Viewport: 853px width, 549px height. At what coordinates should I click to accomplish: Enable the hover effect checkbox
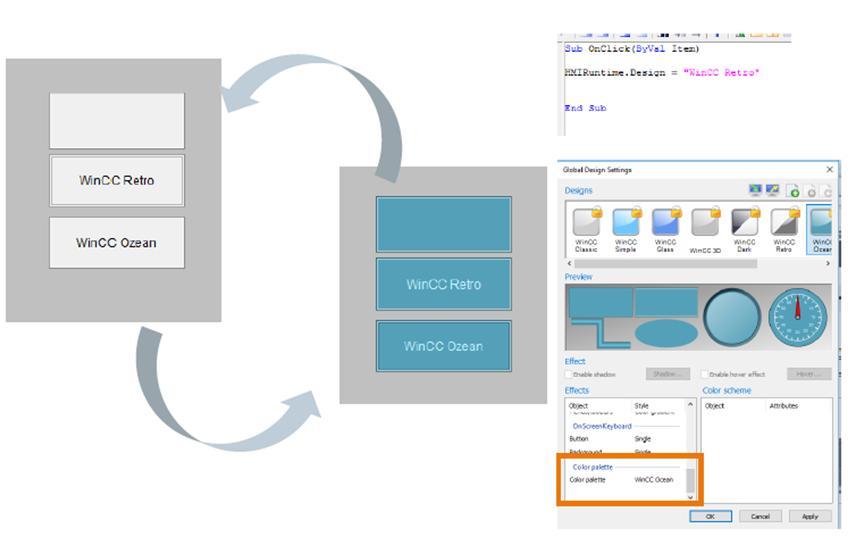click(704, 374)
